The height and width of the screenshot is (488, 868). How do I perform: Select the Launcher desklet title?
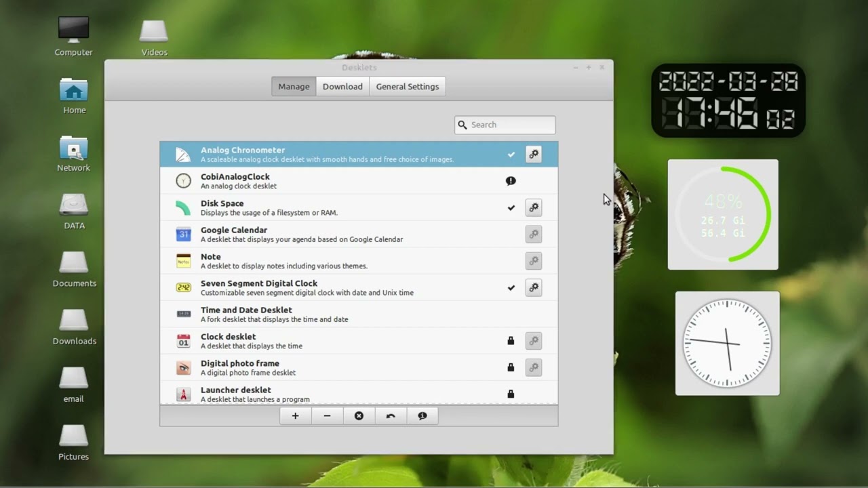click(236, 390)
